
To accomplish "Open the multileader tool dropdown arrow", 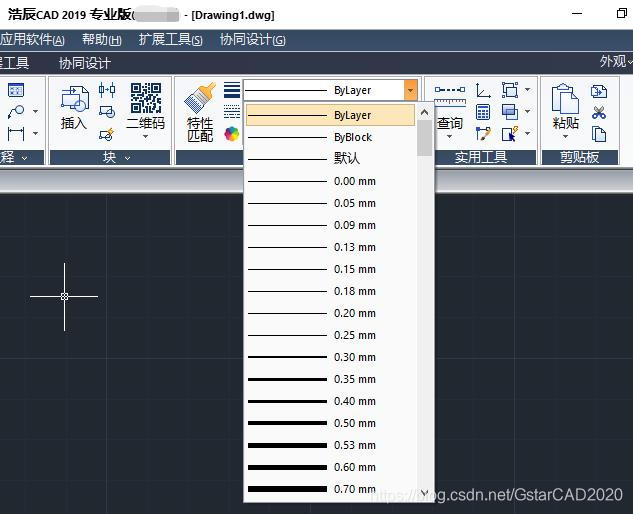I will pyautogui.click(x=36, y=111).
